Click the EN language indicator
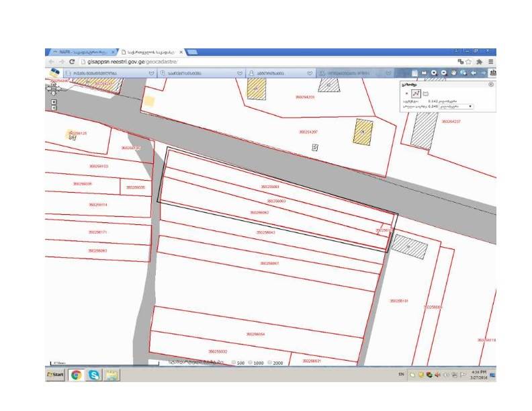Screen dimensions: 532x411 (402, 374)
